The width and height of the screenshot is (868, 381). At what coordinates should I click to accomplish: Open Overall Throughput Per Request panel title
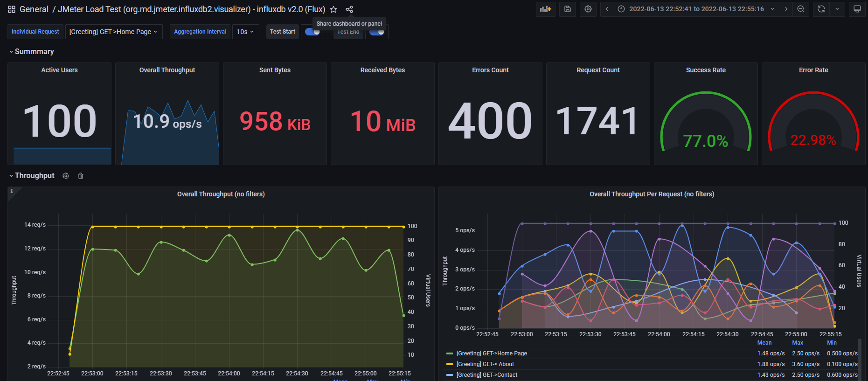(x=652, y=194)
